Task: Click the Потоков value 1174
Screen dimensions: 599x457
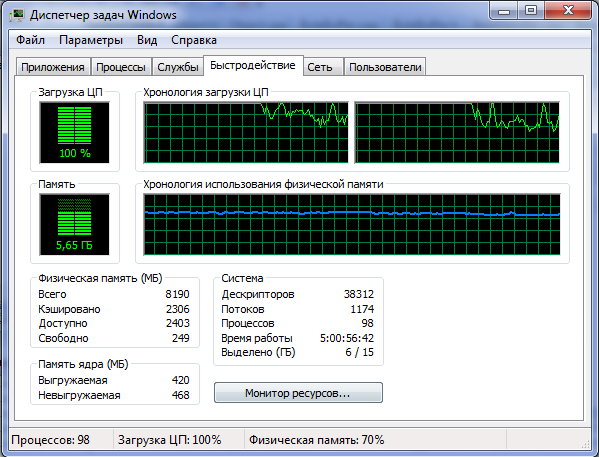Action: tap(362, 309)
